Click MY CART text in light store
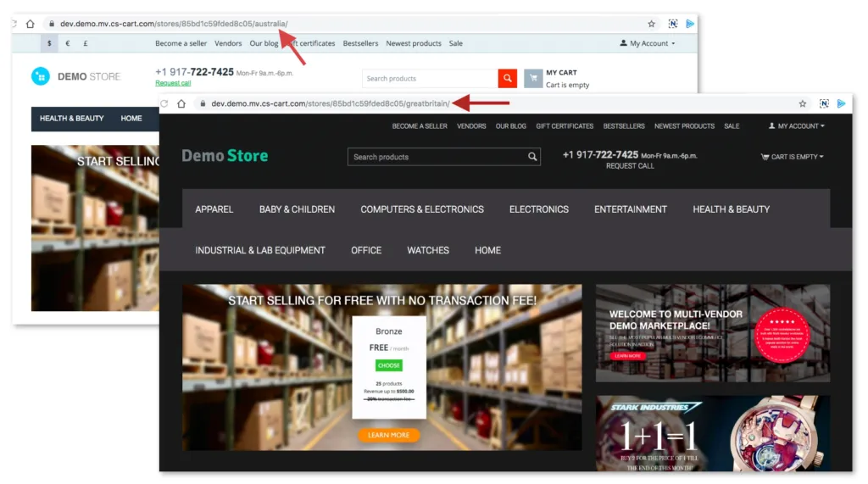868x484 pixels. (x=561, y=73)
